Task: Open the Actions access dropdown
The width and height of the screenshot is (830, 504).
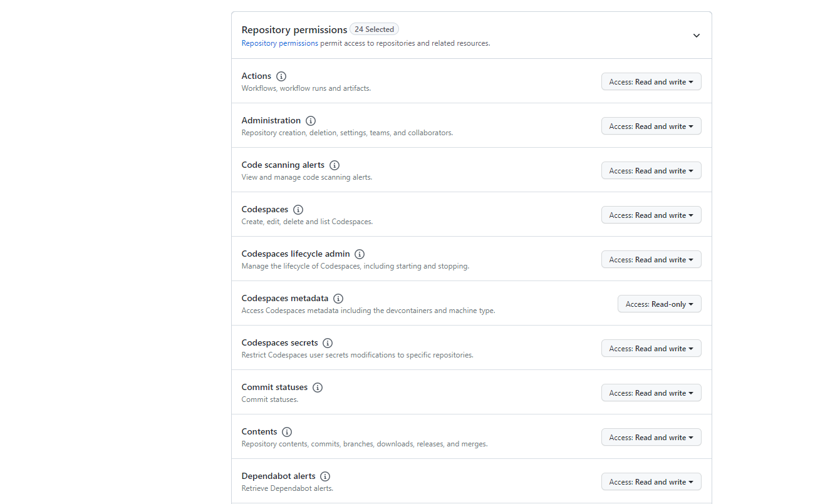Action: [x=651, y=81]
